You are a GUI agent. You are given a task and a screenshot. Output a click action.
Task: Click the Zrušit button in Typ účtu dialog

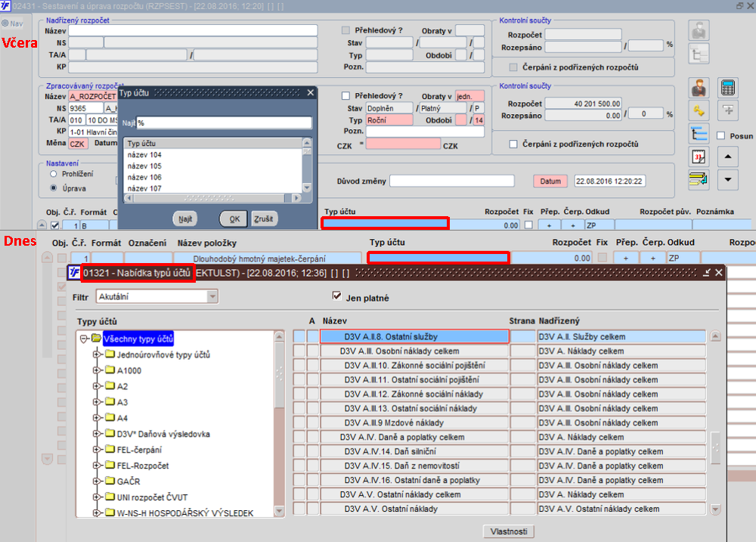point(263,219)
